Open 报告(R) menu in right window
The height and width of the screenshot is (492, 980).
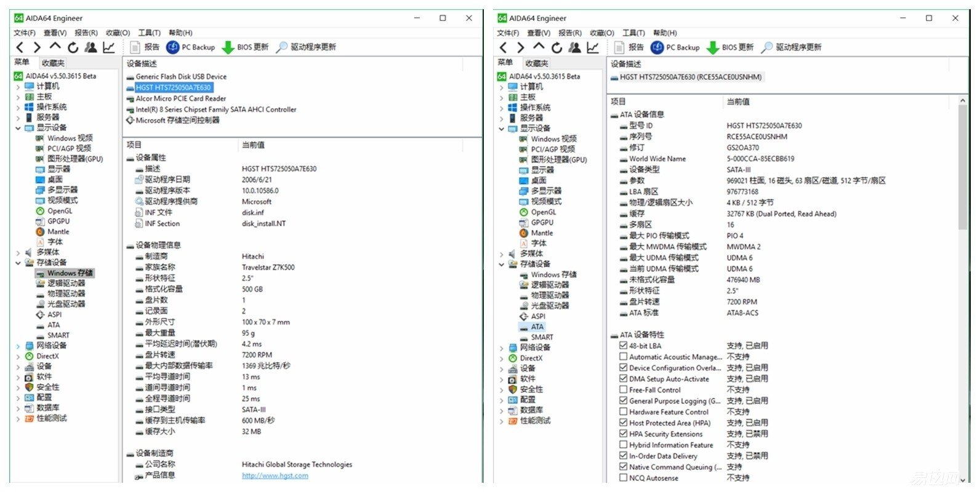[570, 33]
